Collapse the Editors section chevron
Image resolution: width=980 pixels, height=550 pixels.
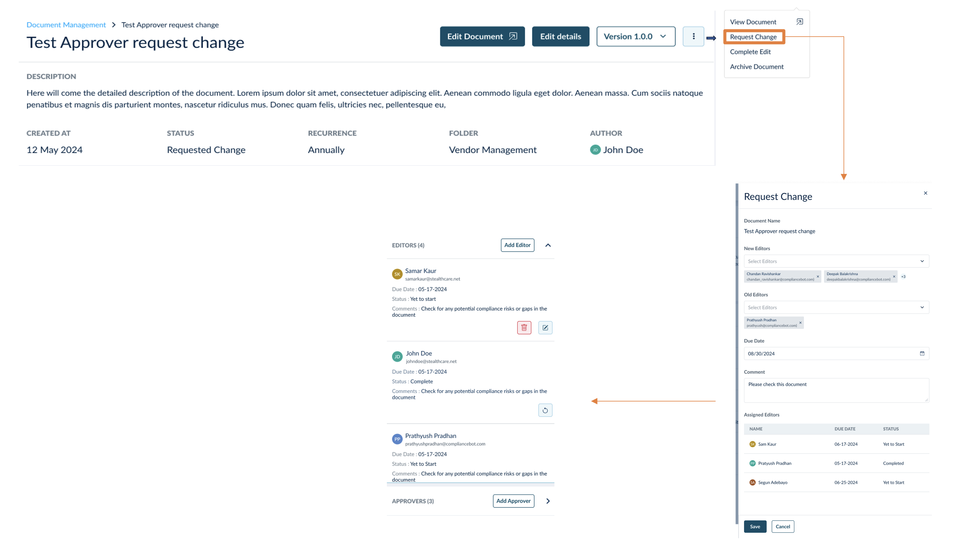click(x=548, y=245)
